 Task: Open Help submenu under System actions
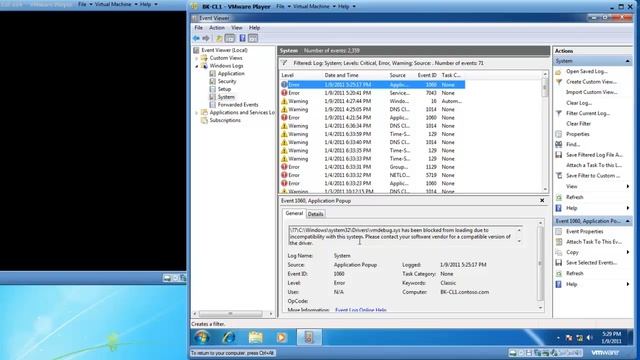click(571, 208)
